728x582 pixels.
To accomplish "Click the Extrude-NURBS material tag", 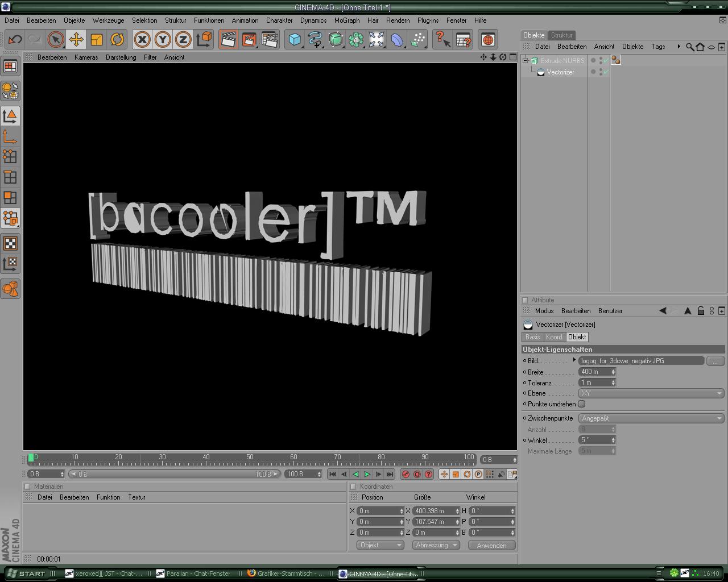I will pos(615,60).
